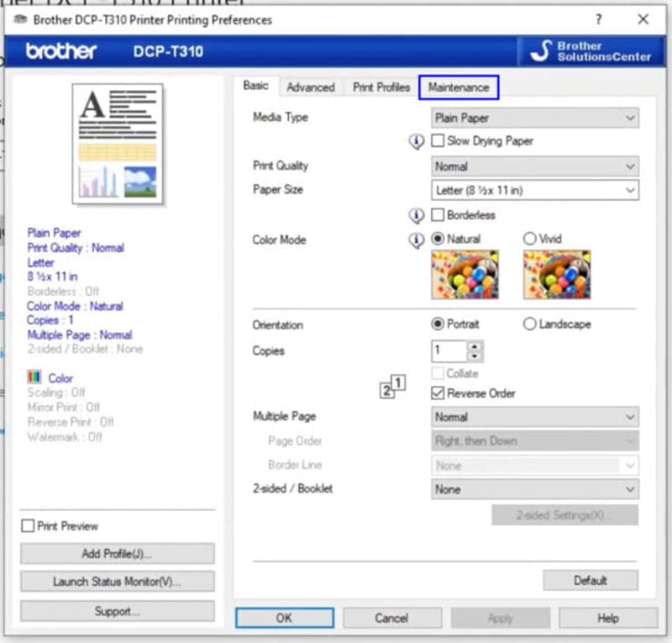Choose Portrait orientation
This screenshot has height=643, width=672.
[x=438, y=324]
